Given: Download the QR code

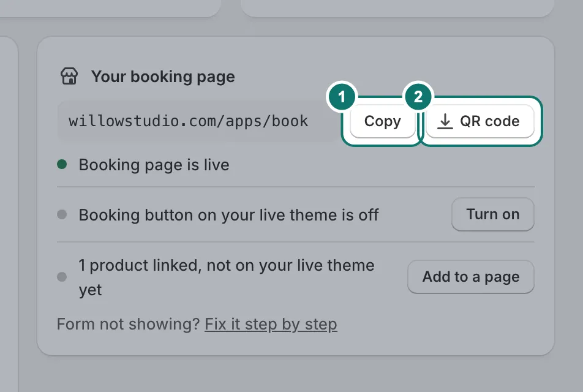Looking at the screenshot, I should point(480,121).
